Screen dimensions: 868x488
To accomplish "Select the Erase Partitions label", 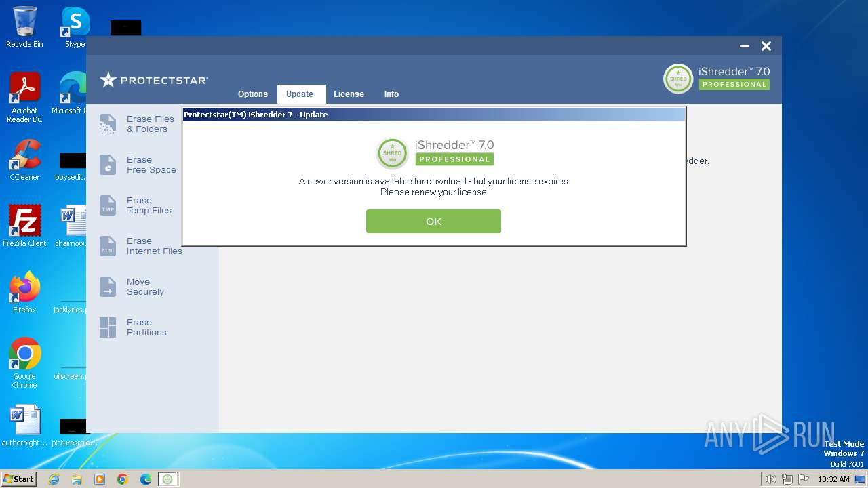I will pyautogui.click(x=146, y=327).
